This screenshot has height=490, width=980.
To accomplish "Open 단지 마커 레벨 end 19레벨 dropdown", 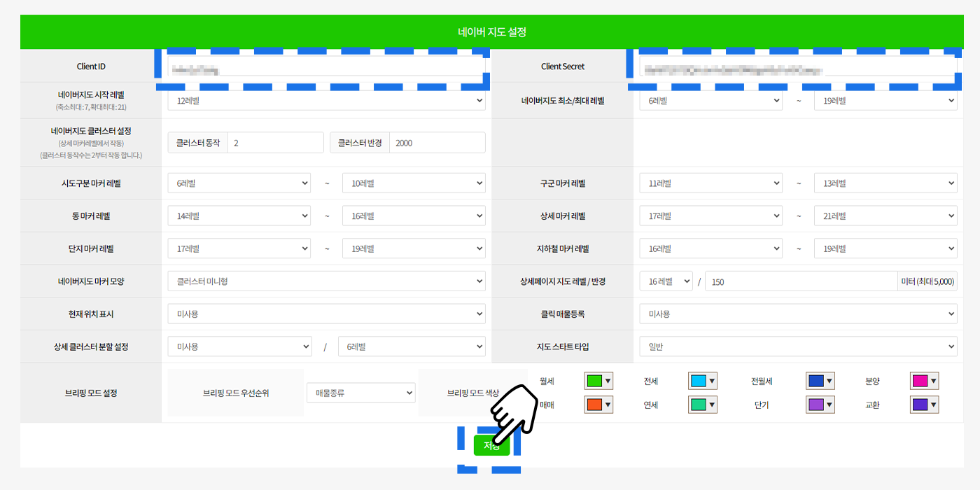I will coord(414,248).
